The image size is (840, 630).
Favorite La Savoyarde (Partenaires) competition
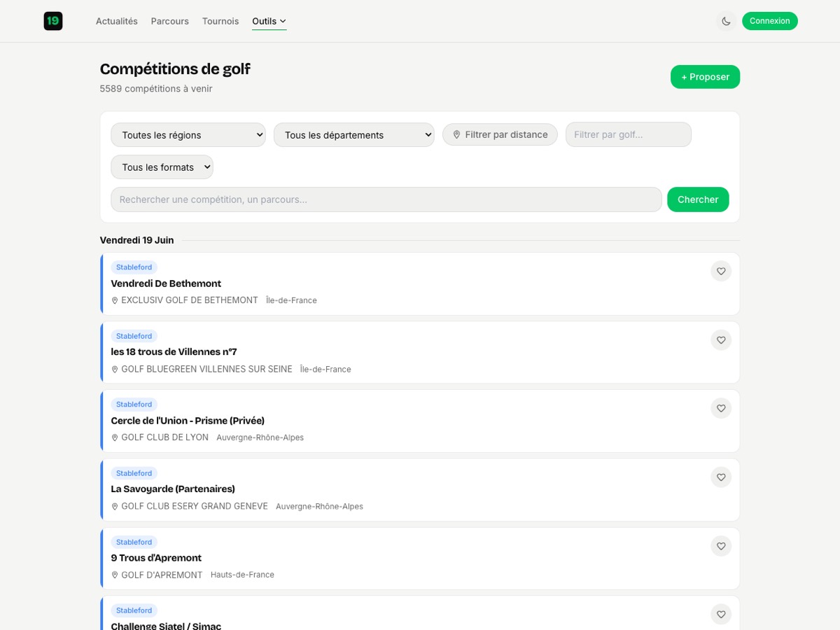721,477
